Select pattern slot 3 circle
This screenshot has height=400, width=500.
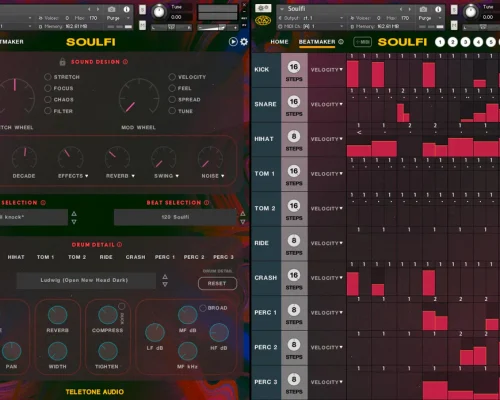coord(465,42)
